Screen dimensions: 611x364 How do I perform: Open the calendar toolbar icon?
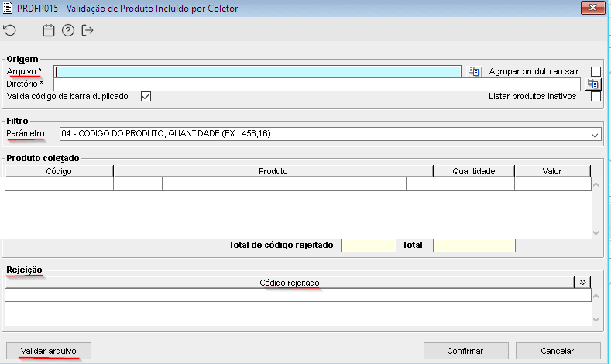(x=48, y=30)
